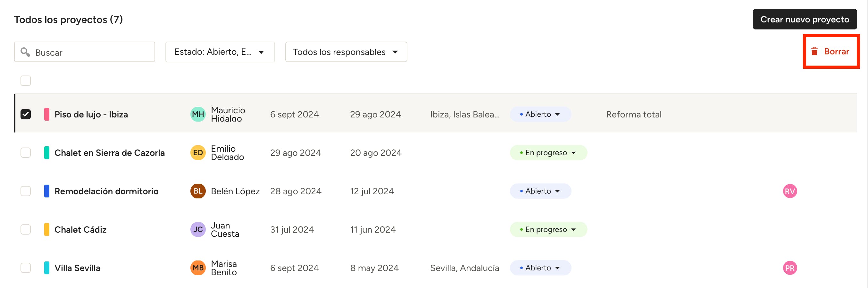Viewport: 868px width, 288px height.
Task: Expand the En progreso status for Chalet Cádiz
Action: (x=548, y=229)
